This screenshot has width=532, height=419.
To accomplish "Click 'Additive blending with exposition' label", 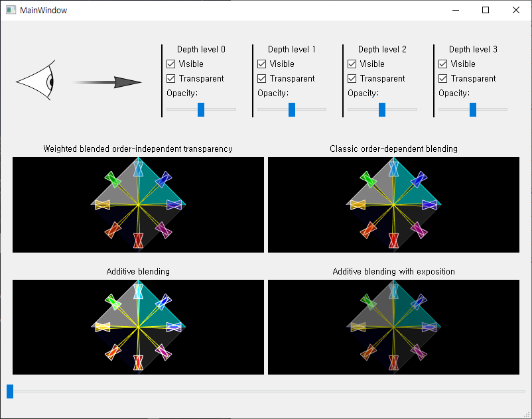I will (393, 272).
